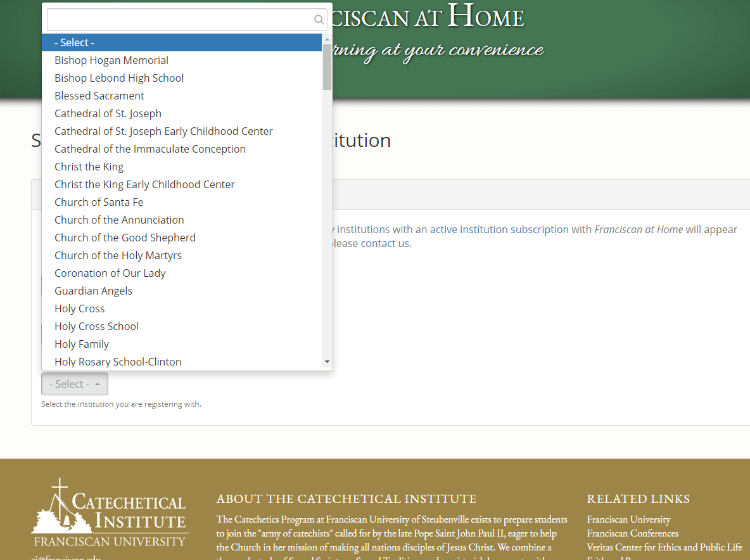Click the dropdown list scrollbar thumb
Screen dimensions: 750x560
[x=327, y=67]
